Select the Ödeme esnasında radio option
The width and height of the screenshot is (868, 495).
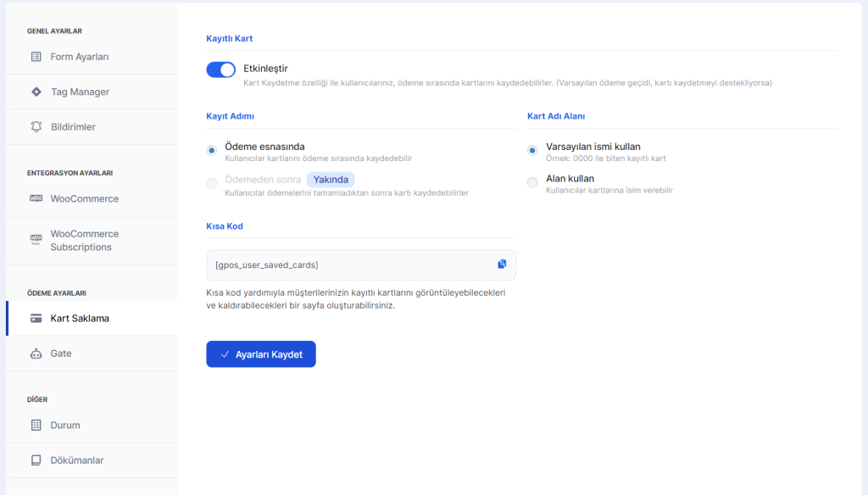[x=212, y=150]
